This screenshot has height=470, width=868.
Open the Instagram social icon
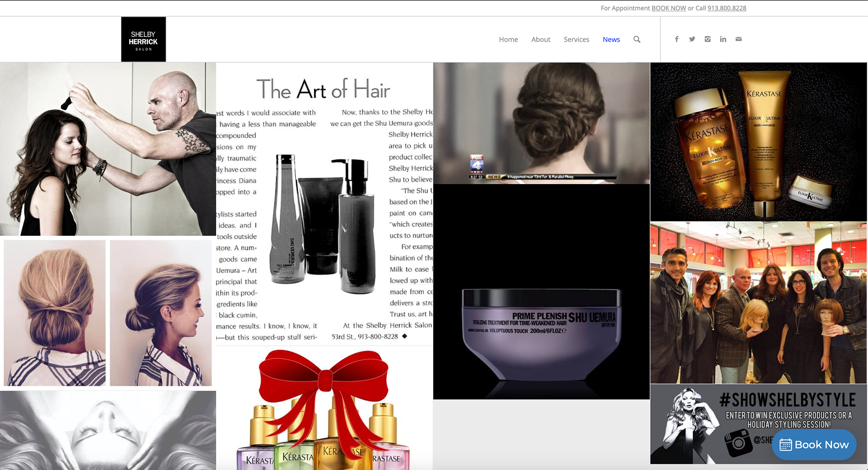pyautogui.click(x=708, y=39)
